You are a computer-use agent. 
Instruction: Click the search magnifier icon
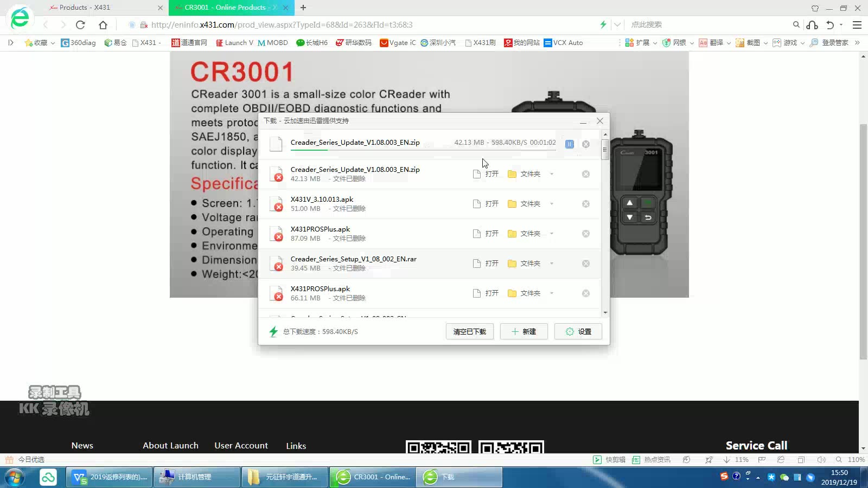796,24
